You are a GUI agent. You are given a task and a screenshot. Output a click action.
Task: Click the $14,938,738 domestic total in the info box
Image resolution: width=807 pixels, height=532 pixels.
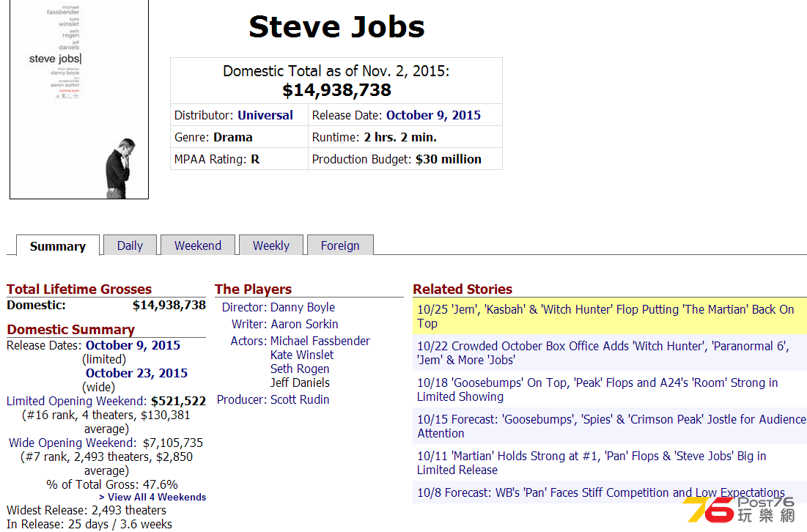click(x=336, y=90)
